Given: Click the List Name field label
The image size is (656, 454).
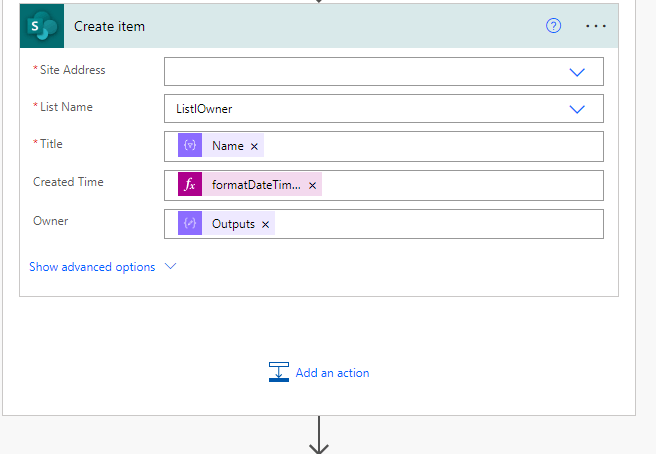Looking at the screenshot, I should pyautogui.click(x=66, y=107).
